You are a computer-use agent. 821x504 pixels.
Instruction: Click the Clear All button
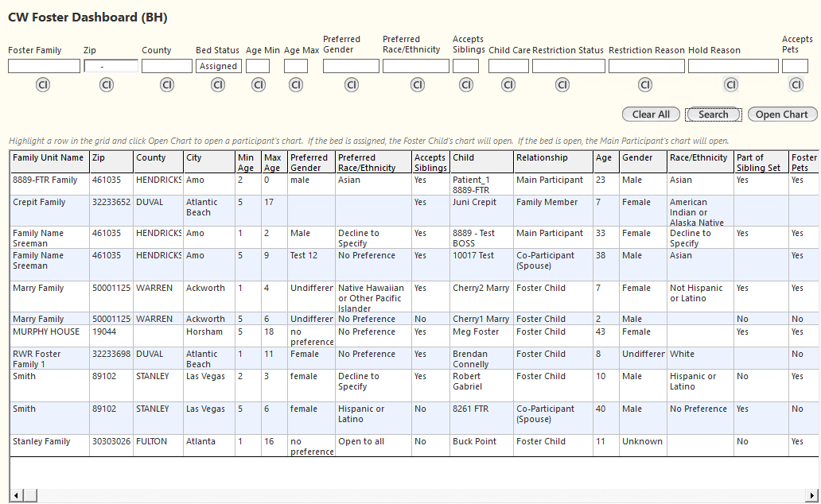[651, 114]
